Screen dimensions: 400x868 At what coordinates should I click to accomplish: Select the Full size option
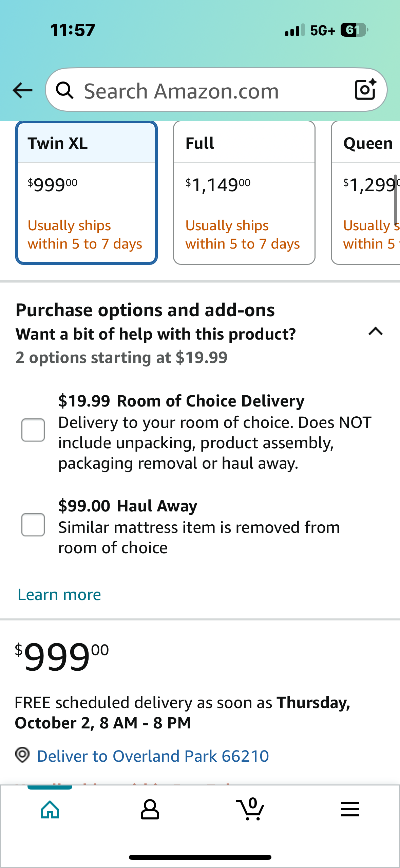(244, 193)
